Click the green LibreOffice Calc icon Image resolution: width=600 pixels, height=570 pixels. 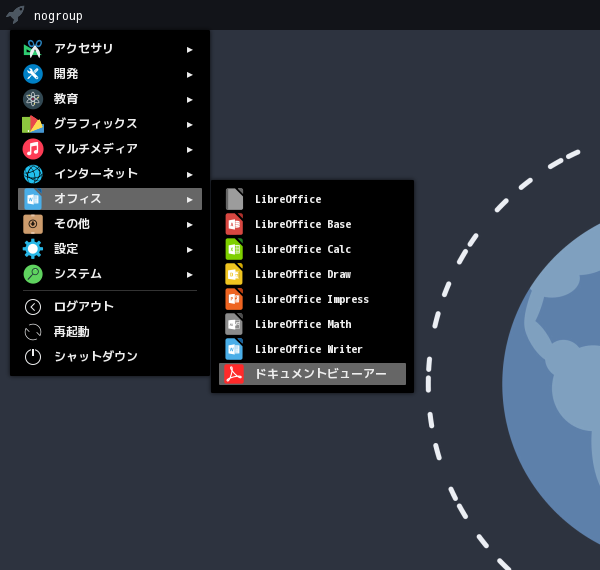[x=234, y=249]
